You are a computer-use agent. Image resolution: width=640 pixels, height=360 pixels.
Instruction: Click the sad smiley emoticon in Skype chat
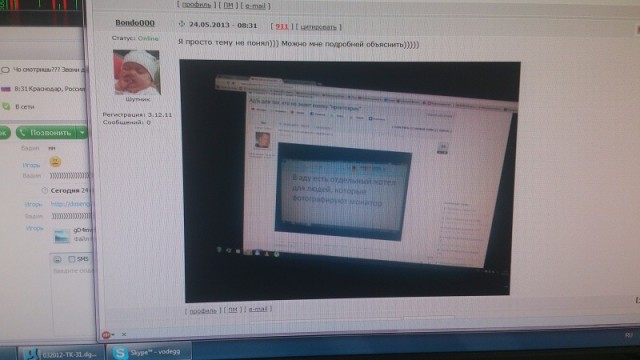(55, 162)
